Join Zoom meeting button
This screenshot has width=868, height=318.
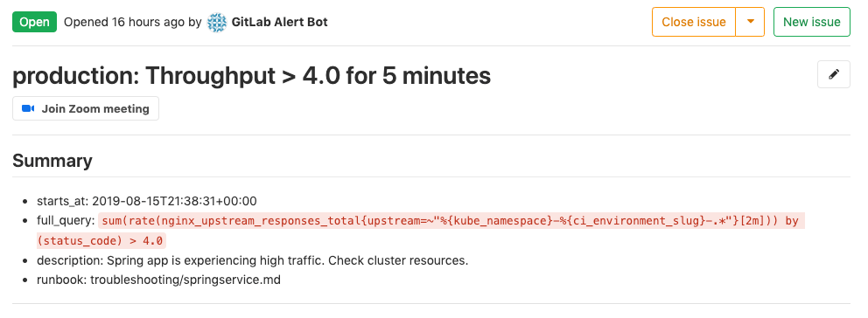[86, 108]
